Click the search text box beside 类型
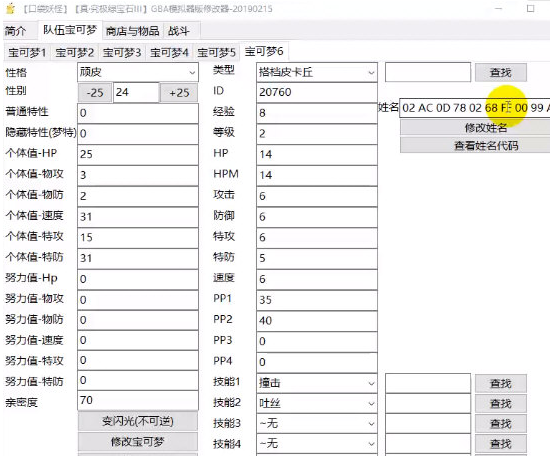 click(428, 72)
